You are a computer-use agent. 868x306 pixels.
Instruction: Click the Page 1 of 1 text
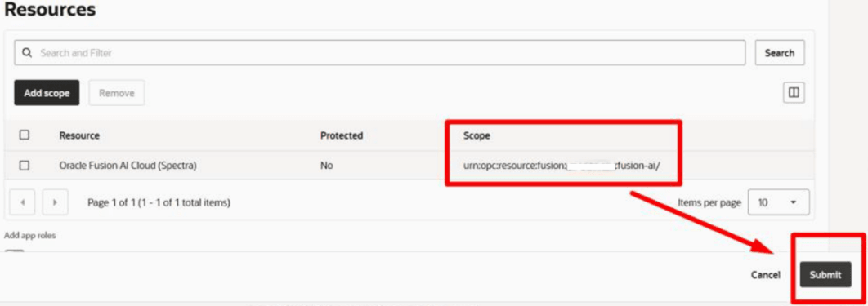click(x=159, y=202)
